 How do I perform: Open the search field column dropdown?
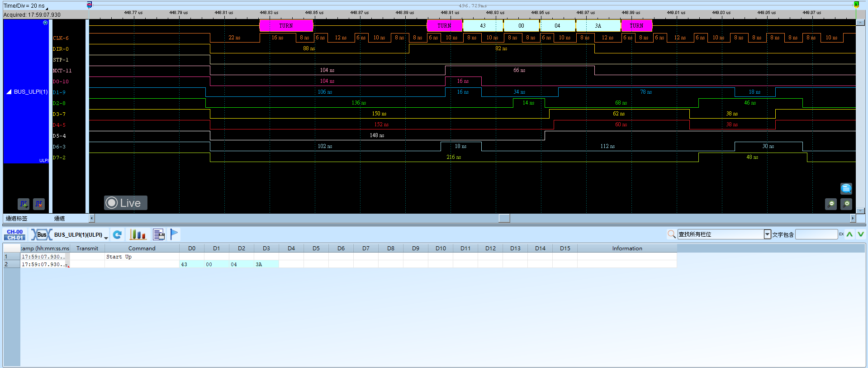point(767,234)
